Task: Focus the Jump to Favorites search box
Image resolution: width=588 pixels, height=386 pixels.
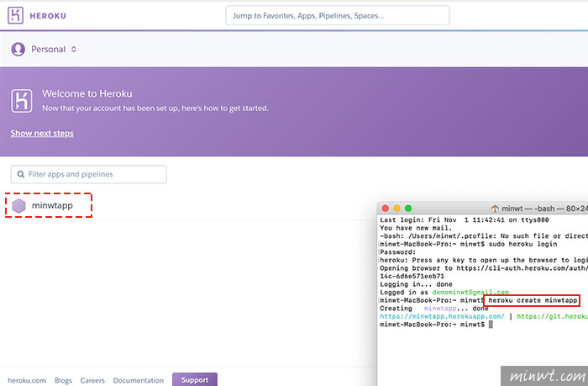Action: coord(337,16)
